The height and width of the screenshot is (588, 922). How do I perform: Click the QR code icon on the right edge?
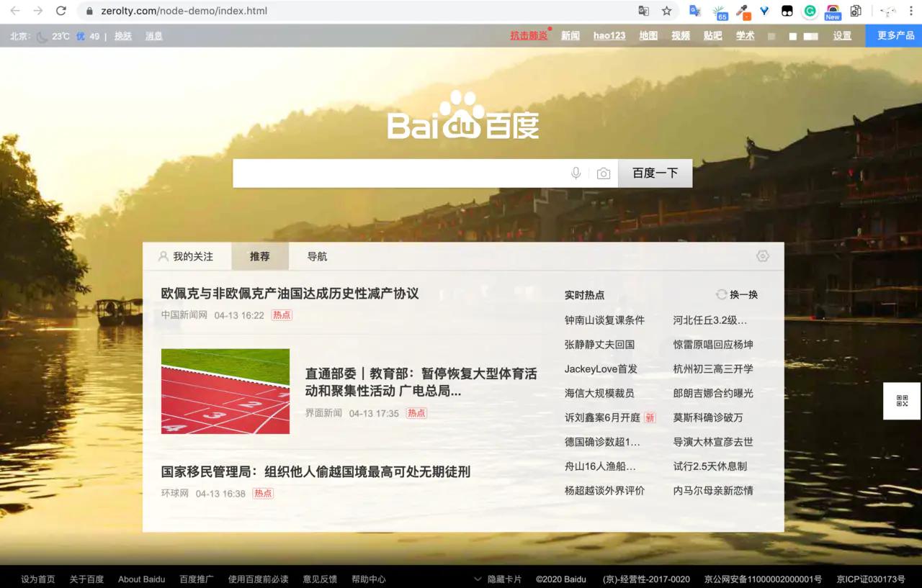click(x=901, y=401)
